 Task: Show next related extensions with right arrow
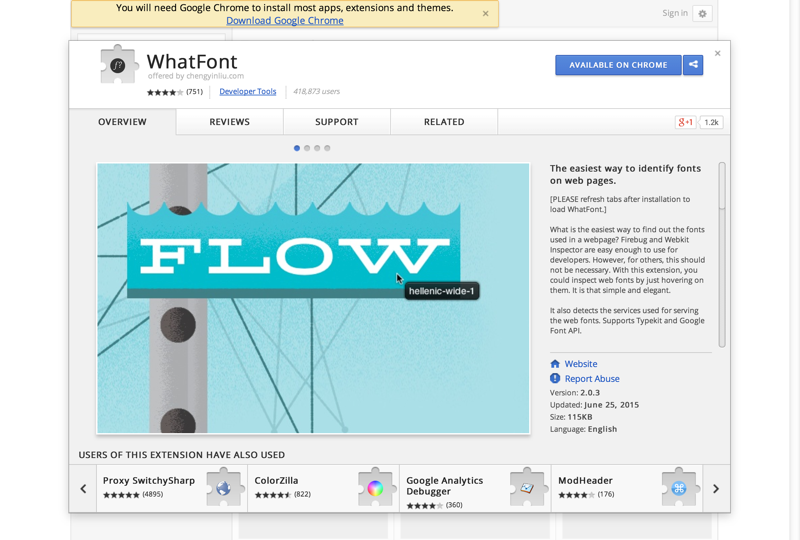click(716, 488)
